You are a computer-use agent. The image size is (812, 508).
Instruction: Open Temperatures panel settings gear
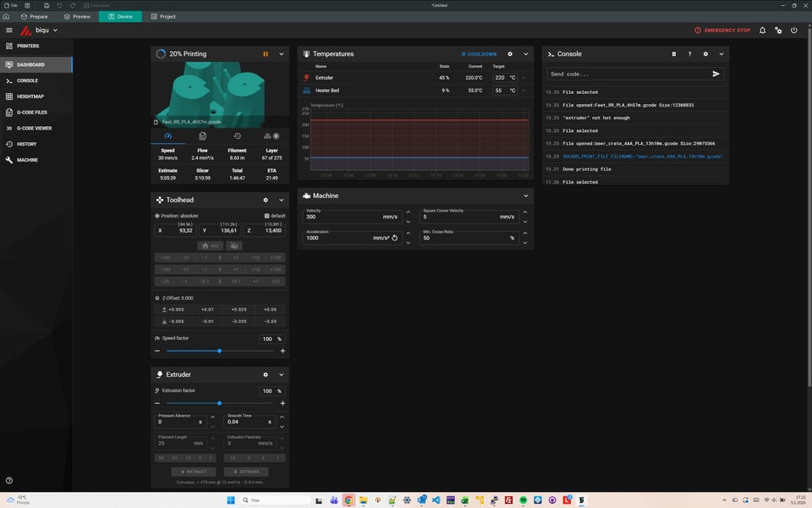(x=510, y=54)
